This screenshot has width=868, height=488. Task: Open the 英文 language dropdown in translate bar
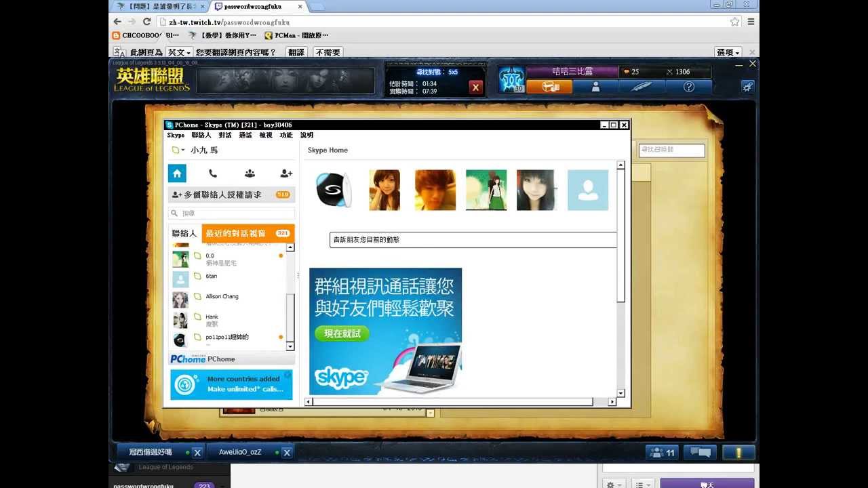point(180,52)
